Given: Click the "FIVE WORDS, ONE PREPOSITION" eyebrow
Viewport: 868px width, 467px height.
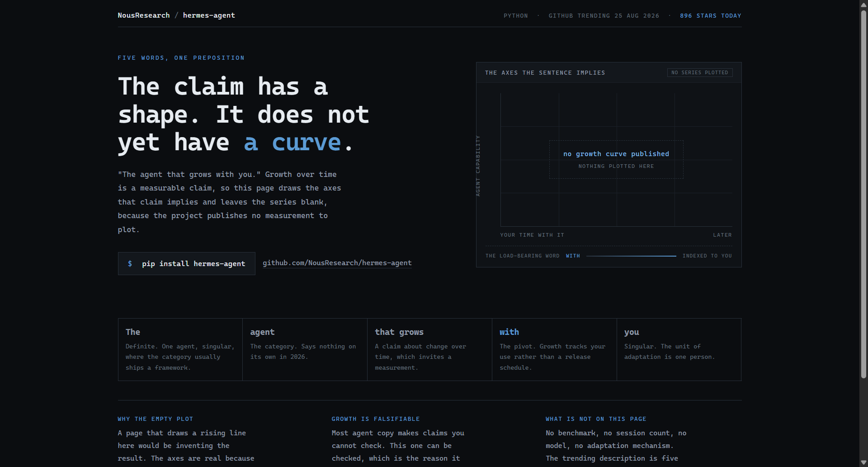Looking at the screenshot, I should (181, 58).
